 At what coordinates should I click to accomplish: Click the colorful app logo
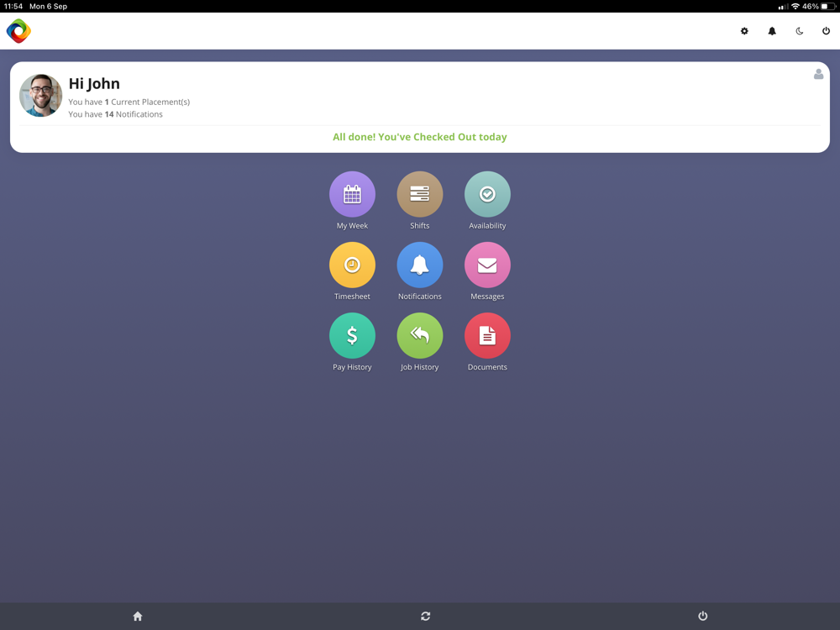click(18, 31)
